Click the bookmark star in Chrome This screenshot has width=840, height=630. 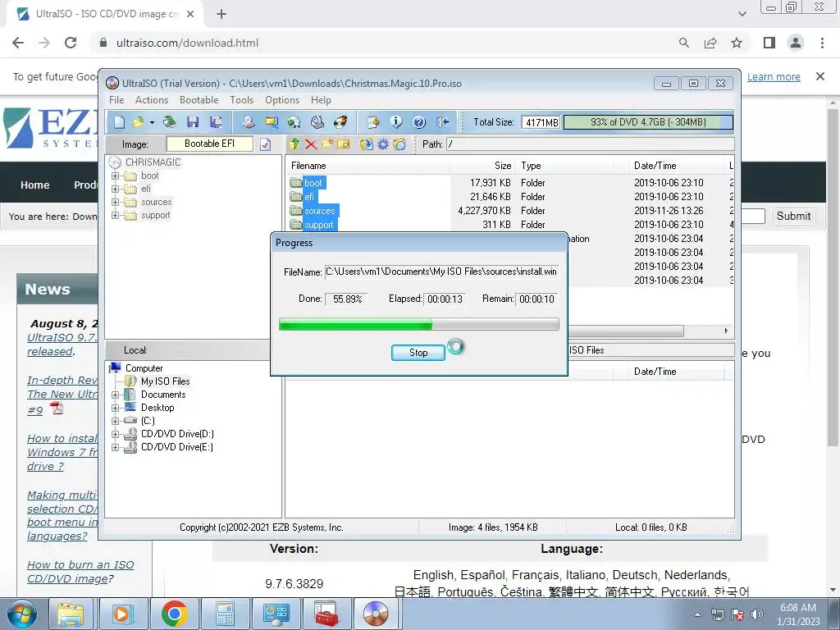pyautogui.click(x=737, y=43)
